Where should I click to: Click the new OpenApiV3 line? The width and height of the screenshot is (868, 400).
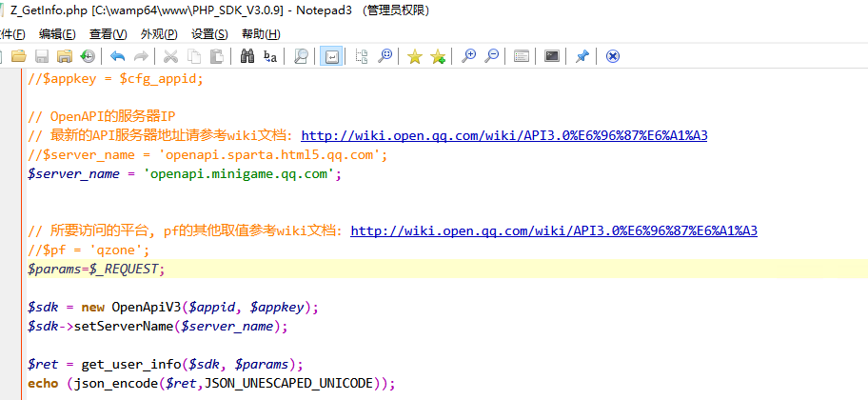[x=173, y=307]
